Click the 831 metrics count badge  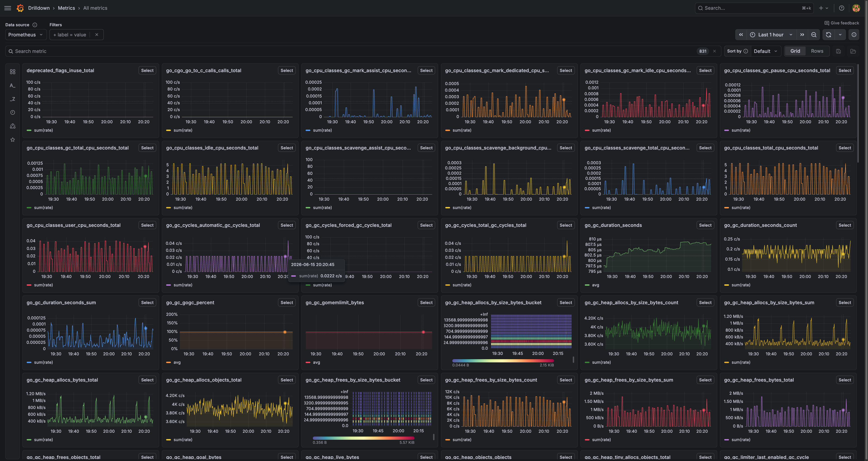703,51
